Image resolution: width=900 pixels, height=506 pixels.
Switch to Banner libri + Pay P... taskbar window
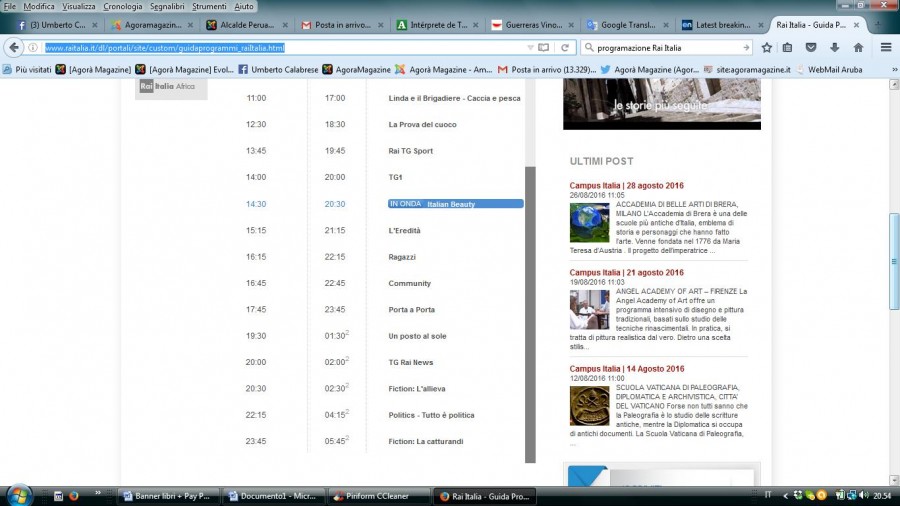(x=169, y=496)
